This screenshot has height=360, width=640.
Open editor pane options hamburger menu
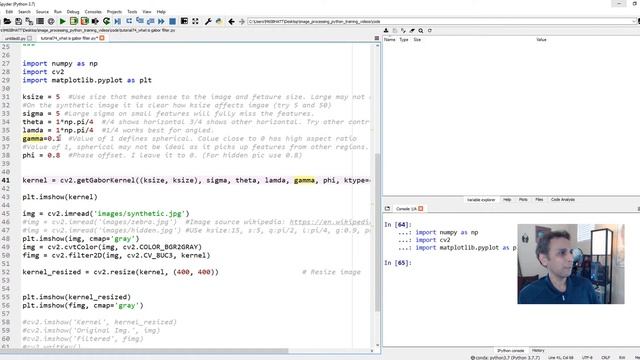click(x=376, y=38)
